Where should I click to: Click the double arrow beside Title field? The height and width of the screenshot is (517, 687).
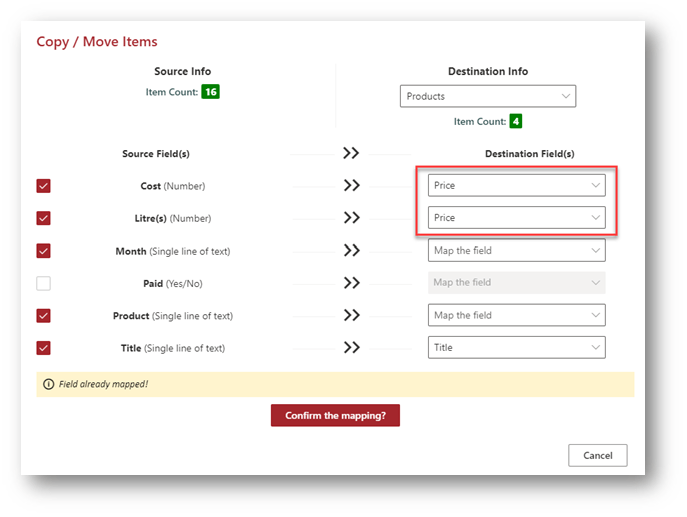tap(351, 348)
